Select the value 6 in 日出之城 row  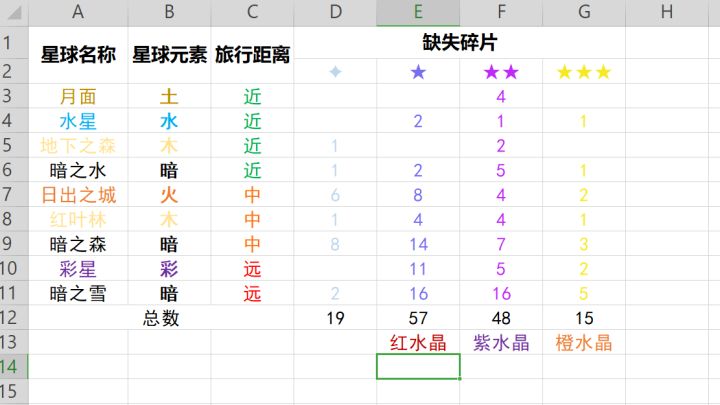click(x=335, y=195)
